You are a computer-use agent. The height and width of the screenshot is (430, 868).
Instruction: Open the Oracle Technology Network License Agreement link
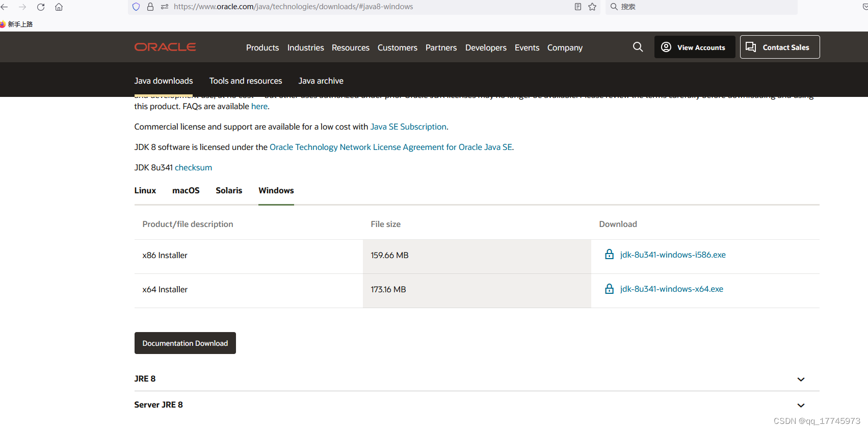tap(391, 147)
